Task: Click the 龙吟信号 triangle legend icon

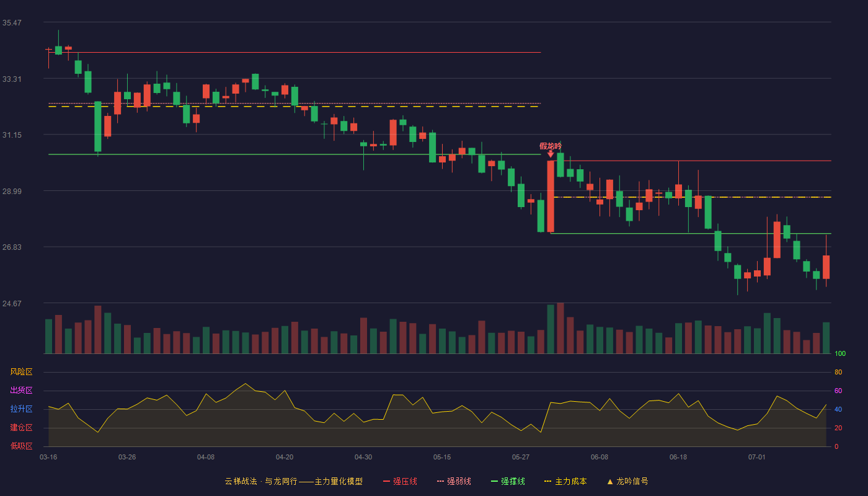Action: [x=610, y=481]
